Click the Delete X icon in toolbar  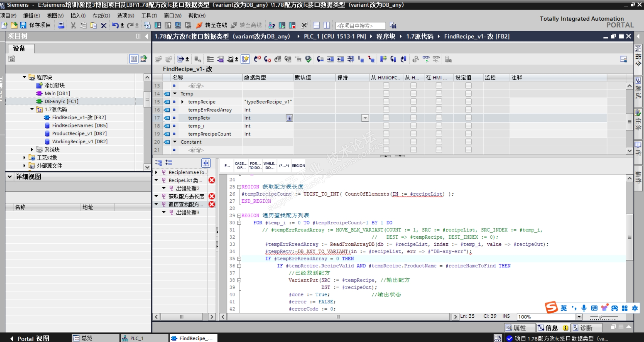(x=104, y=25)
